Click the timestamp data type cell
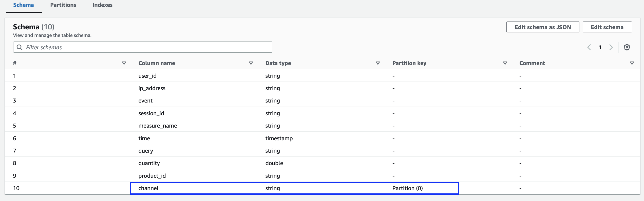This screenshot has height=201, width=644. [x=279, y=138]
